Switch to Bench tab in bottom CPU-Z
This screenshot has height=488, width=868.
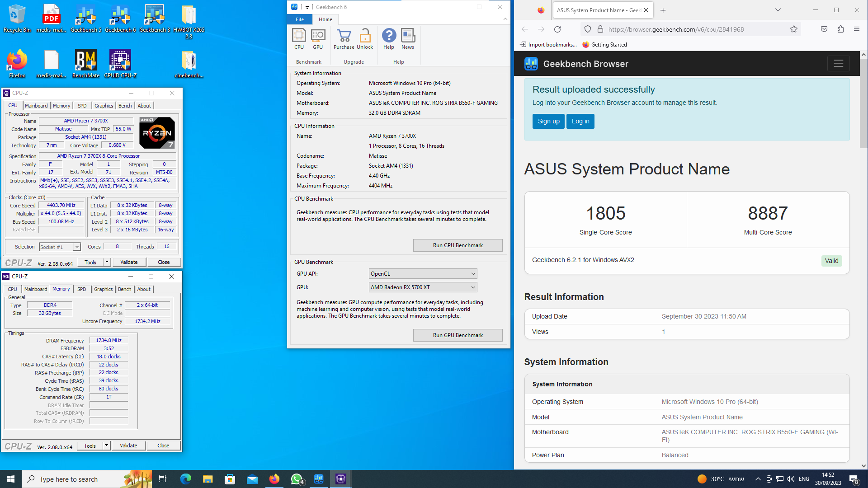pyautogui.click(x=125, y=289)
